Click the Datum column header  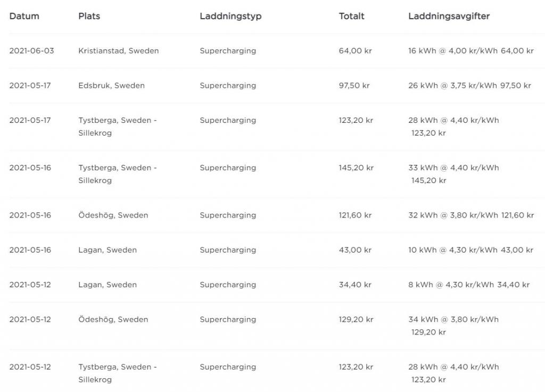click(x=24, y=16)
